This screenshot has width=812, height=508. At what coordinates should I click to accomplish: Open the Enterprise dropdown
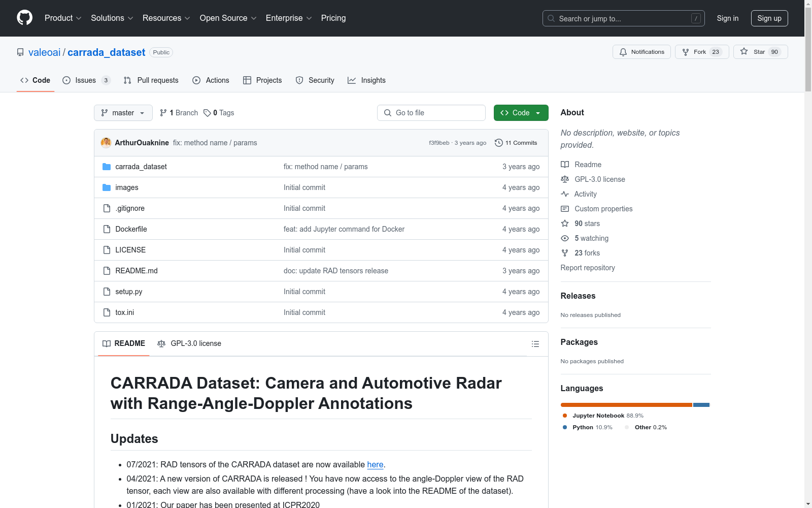click(x=289, y=18)
